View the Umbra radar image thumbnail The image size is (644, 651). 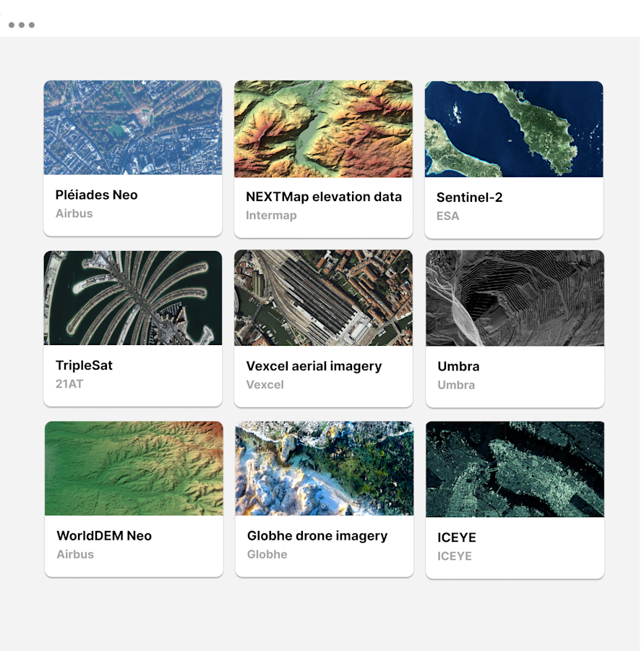[514, 297]
